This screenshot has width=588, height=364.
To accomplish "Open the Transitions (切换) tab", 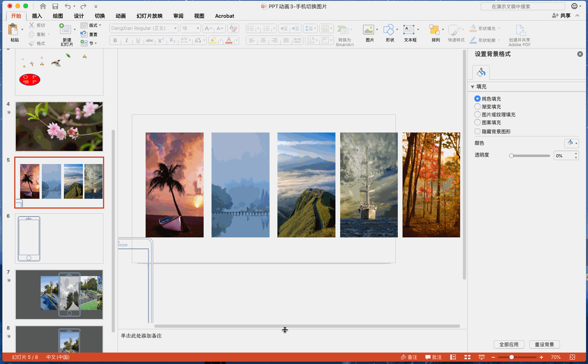I will click(x=99, y=16).
